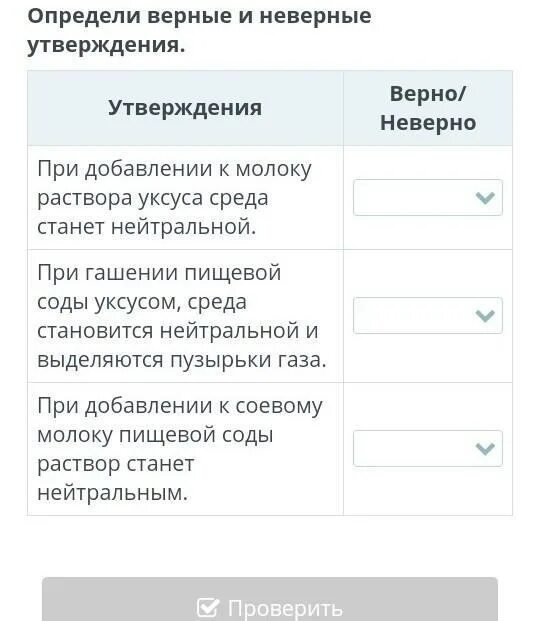540x621 pixels.
Task: Click chevron arrow beside milk and vinegar statement
Action: tap(485, 197)
